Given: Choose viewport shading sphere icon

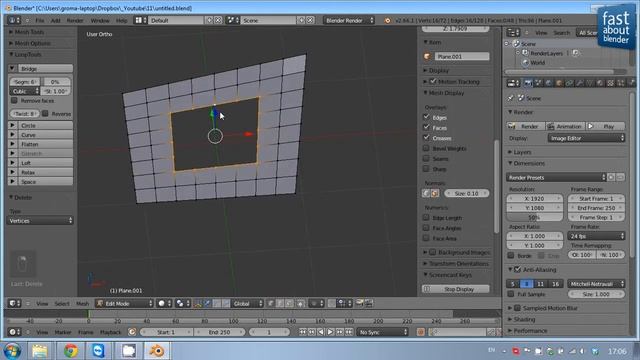Looking at the screenshot, I should click(x=164, y=303).
